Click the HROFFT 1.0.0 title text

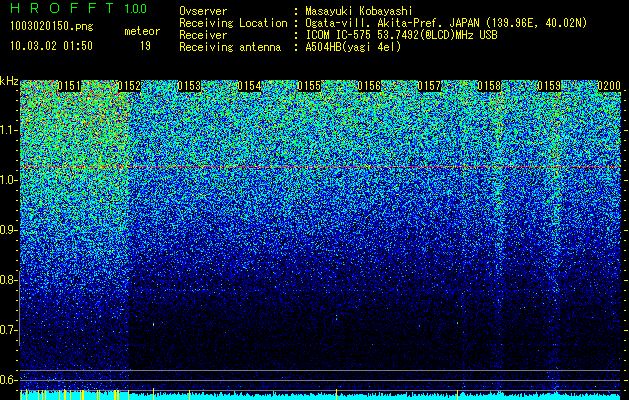tap(78, 8)
